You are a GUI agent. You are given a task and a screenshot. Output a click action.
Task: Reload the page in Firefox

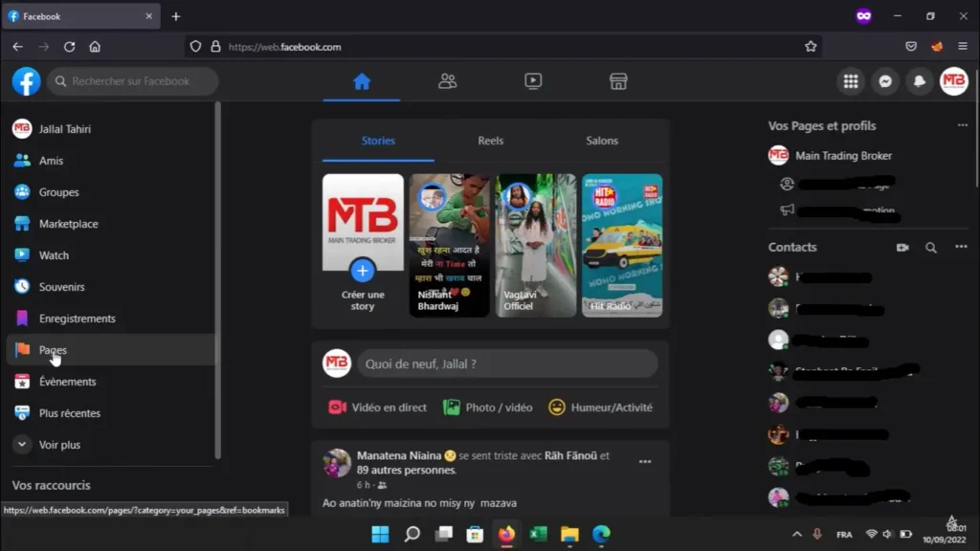tap(69, 47)
